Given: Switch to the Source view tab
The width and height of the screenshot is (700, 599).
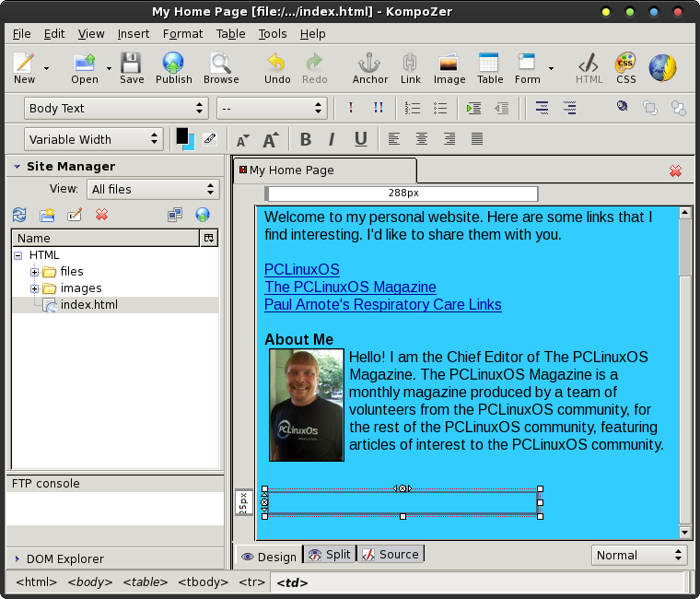Looking at the screenshot, I should pyautogui.click(x=391, y=555).
